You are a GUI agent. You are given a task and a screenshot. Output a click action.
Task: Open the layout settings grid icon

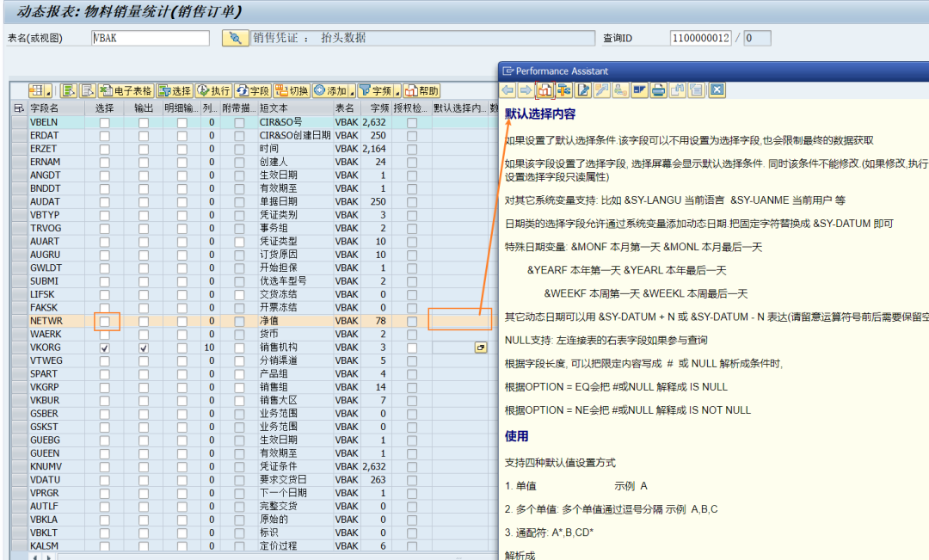(x=37, y=90)
